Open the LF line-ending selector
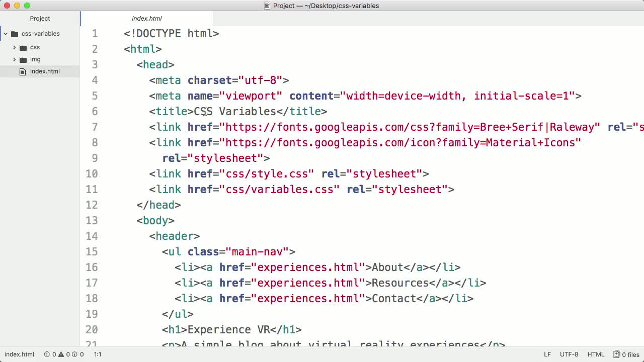Image resolution: width=644 pixels, height=362 pixels. [547, 354]
